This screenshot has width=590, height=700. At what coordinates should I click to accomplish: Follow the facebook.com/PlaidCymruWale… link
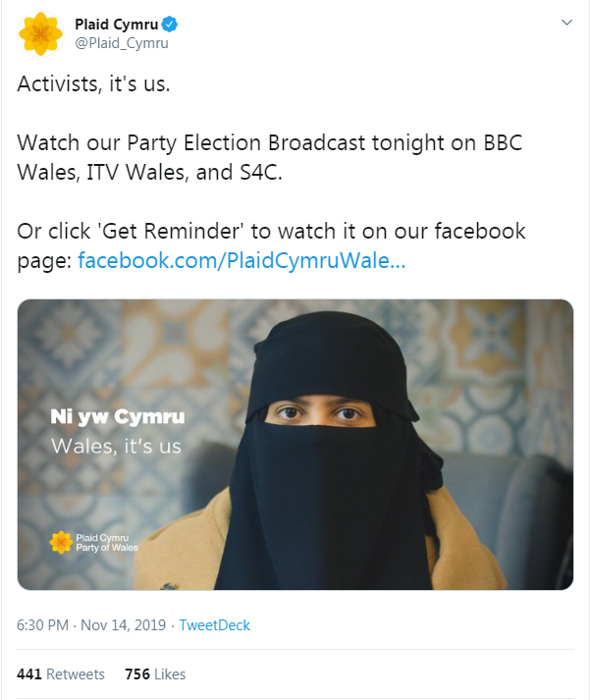(241, 260)
